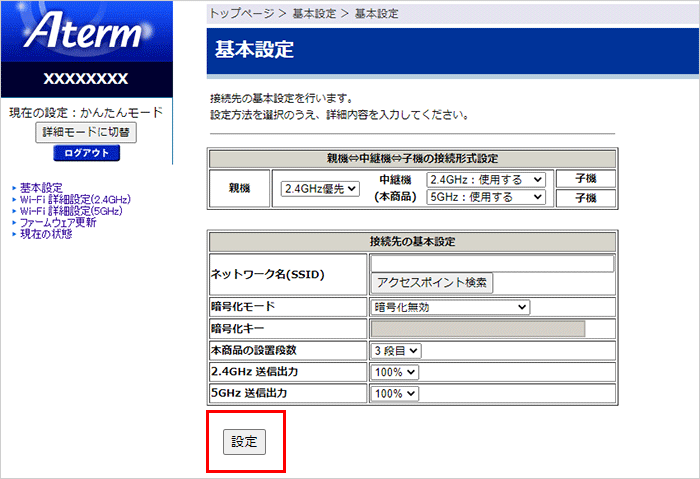The image size is (700, 479).
Task: Open the 親機 2.4GHz優先 dropdown
Action: (319, 188)
